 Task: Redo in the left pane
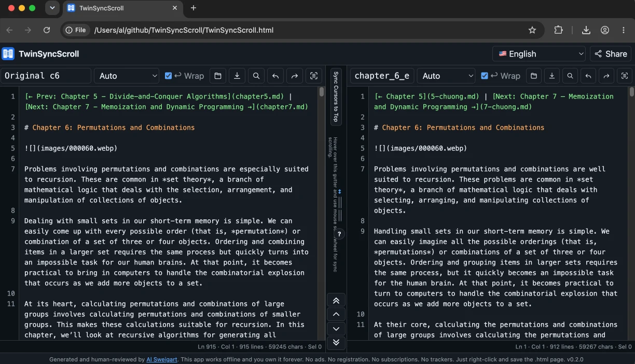point(295,76)
